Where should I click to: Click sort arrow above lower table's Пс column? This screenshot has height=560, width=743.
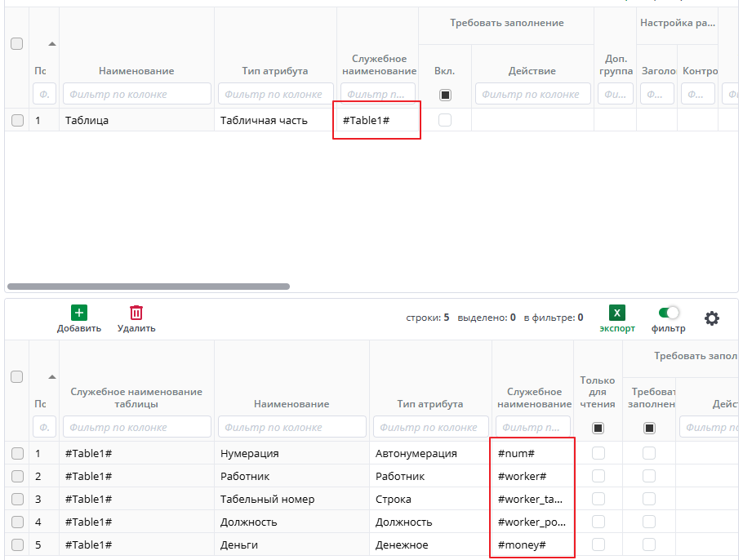pos(52,376)
